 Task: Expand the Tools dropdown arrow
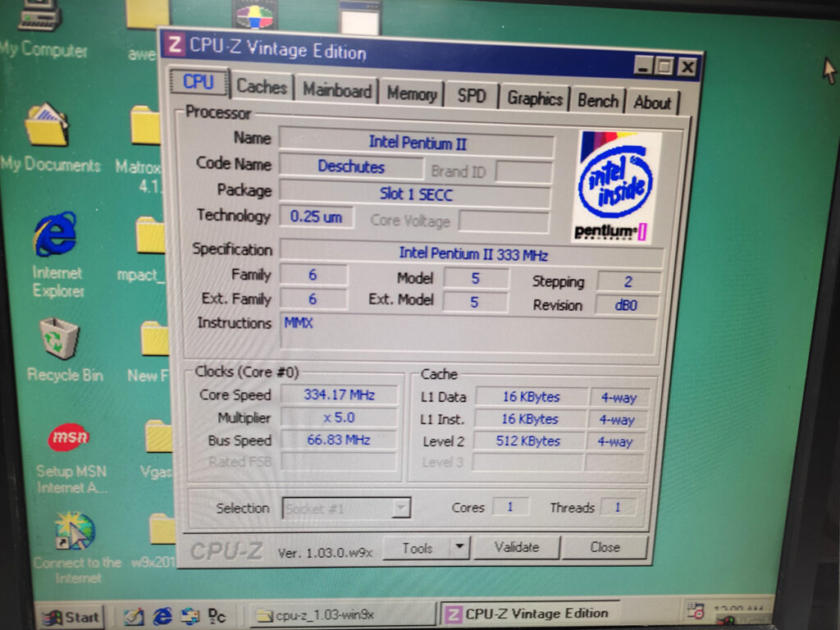(459, 547)
